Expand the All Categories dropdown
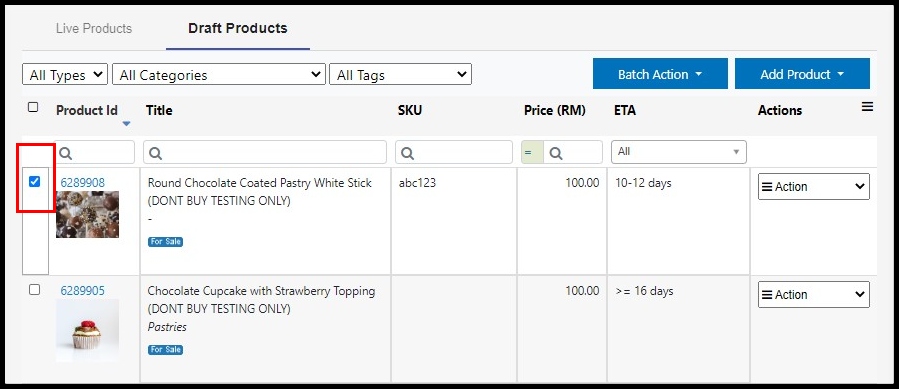899x389 pixels. [x=219, y=75]
